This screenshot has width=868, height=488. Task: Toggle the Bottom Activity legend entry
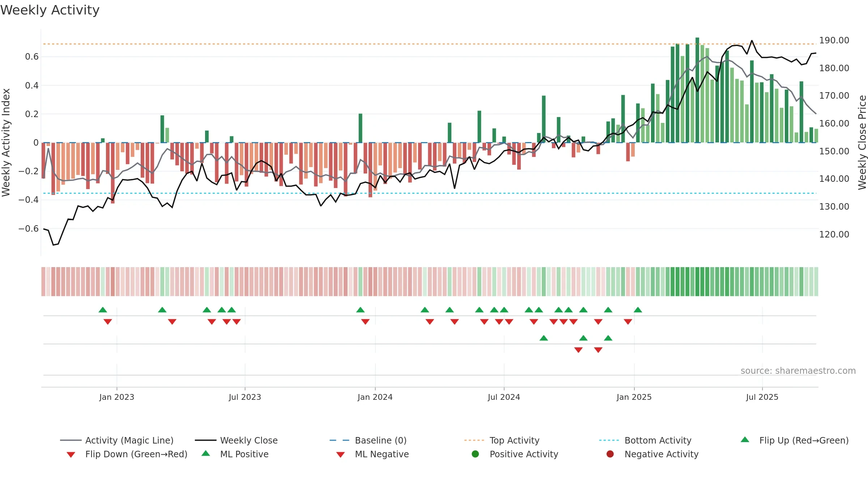pos(645,440)
